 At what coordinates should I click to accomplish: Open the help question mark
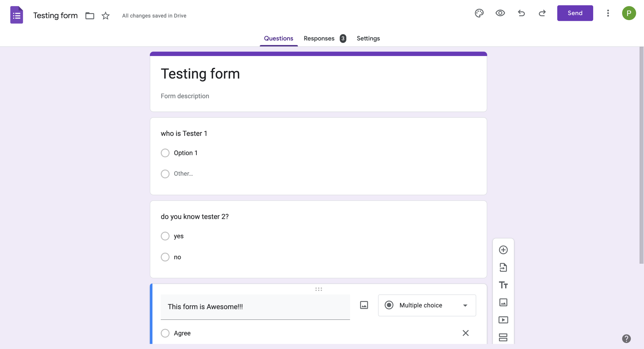tap(626, 338)
